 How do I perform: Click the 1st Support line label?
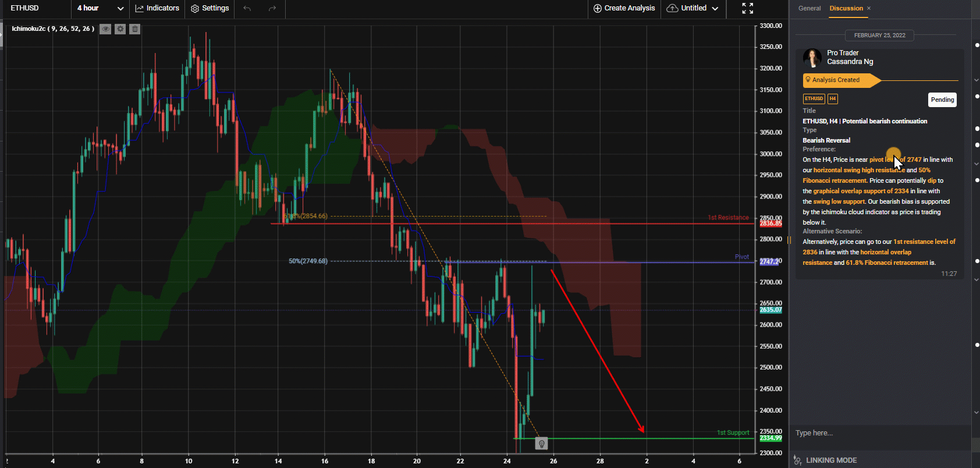point(733,432)
